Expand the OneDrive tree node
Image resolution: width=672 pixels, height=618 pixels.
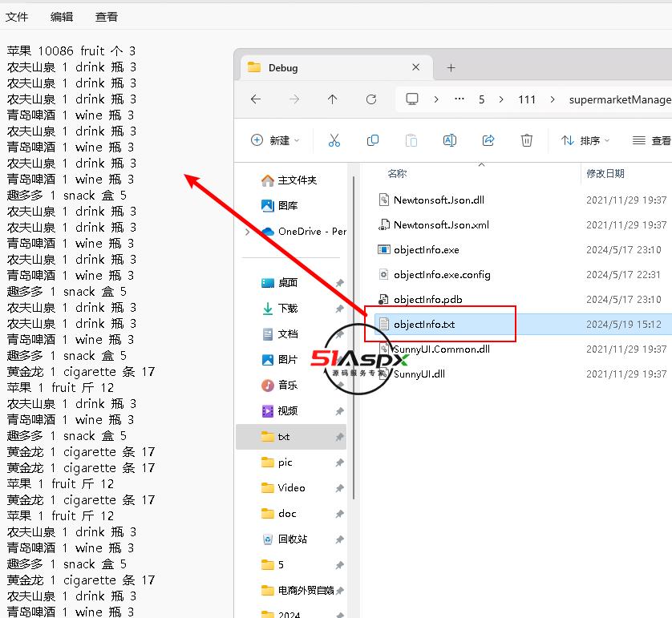248,232
